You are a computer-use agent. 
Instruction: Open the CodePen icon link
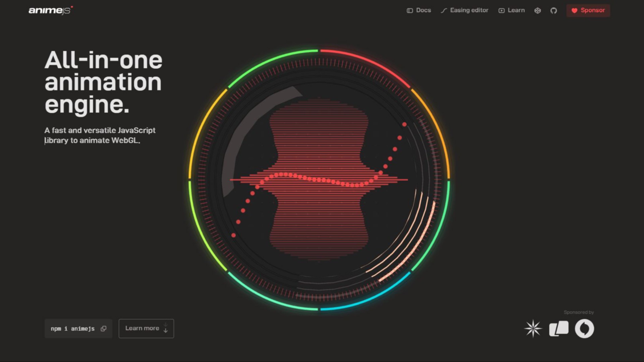(537, 10)
